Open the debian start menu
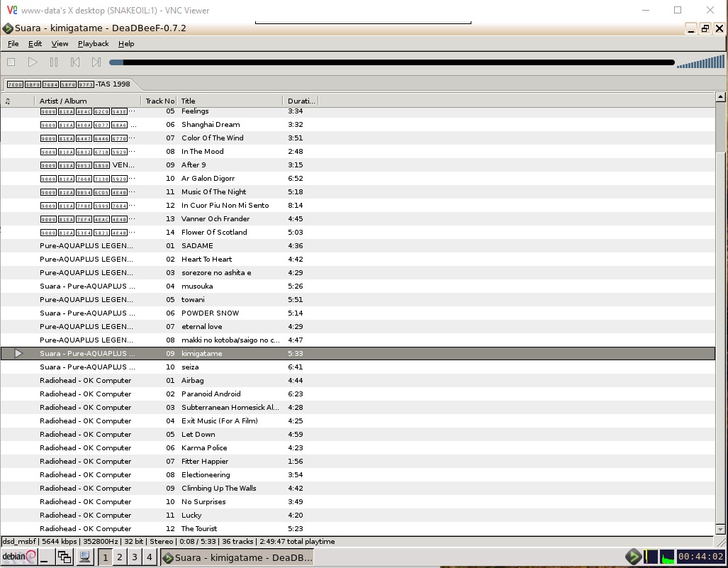728x568 pixels. pyautogui.click(x=19, y=557)
